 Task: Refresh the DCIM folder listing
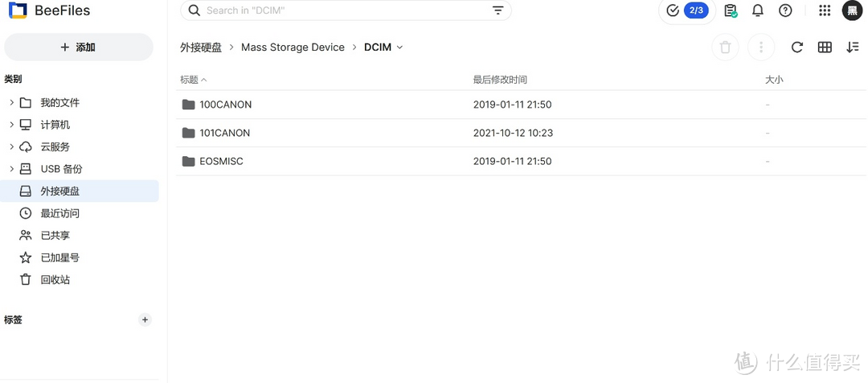tap(796, 47)
